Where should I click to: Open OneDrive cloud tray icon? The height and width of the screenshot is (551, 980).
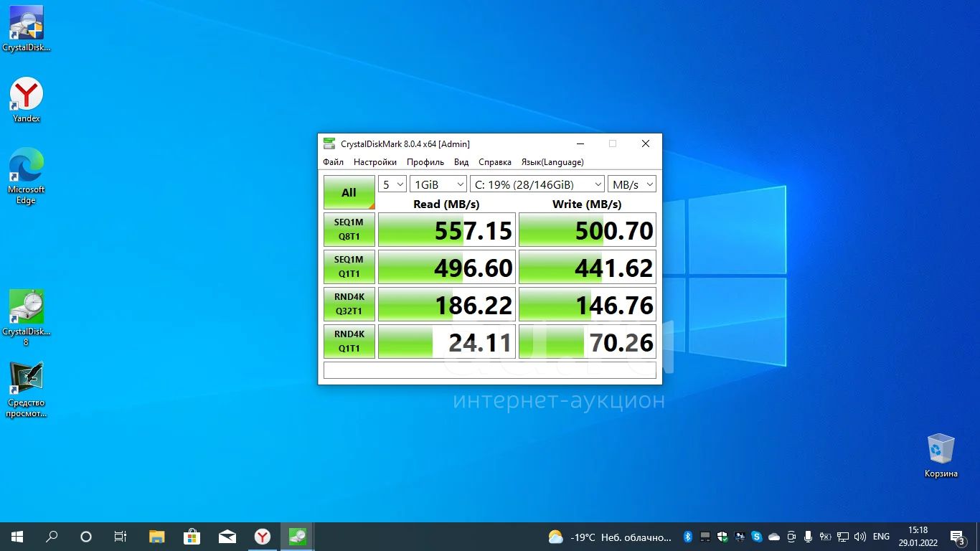coord(774,537)
